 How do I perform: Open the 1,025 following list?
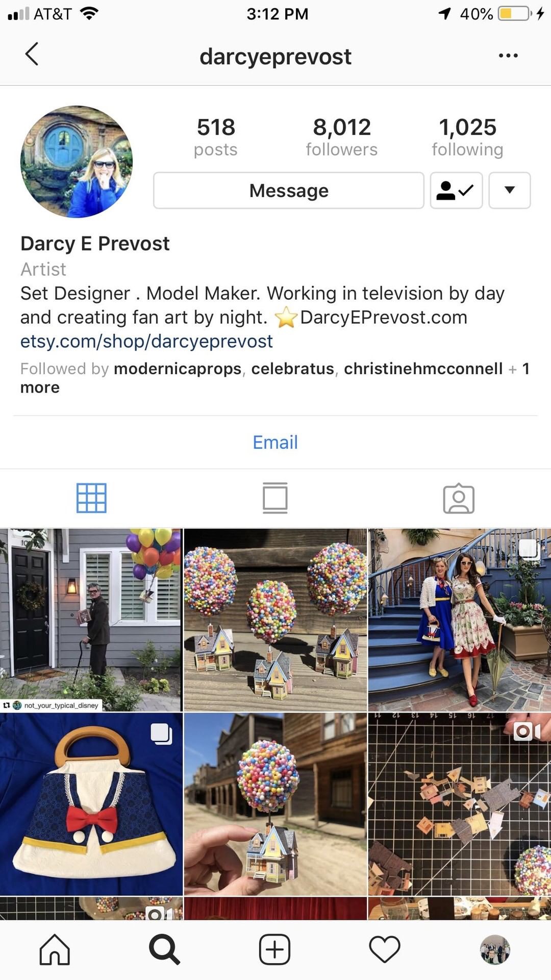click(467, 137)
